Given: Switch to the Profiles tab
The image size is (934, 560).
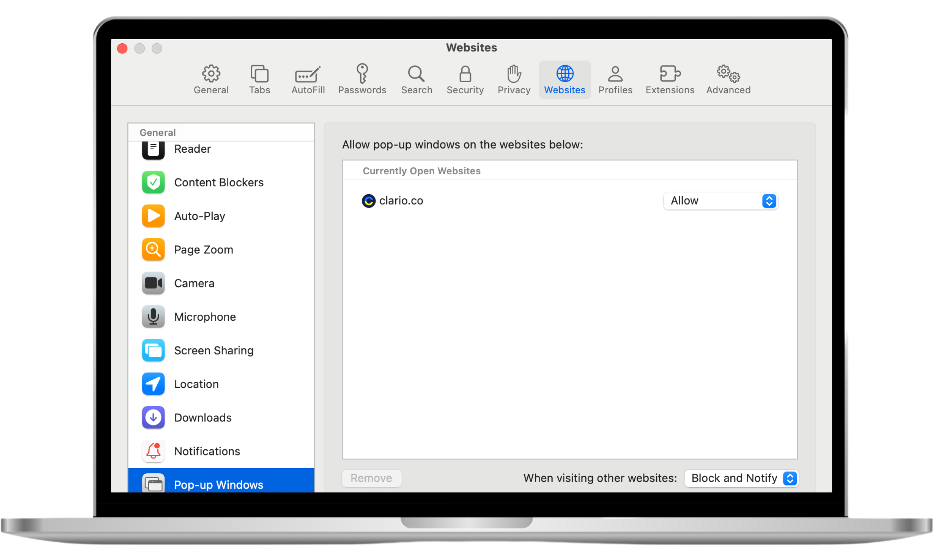Looking at the screenshot, I should pos(615,79).
